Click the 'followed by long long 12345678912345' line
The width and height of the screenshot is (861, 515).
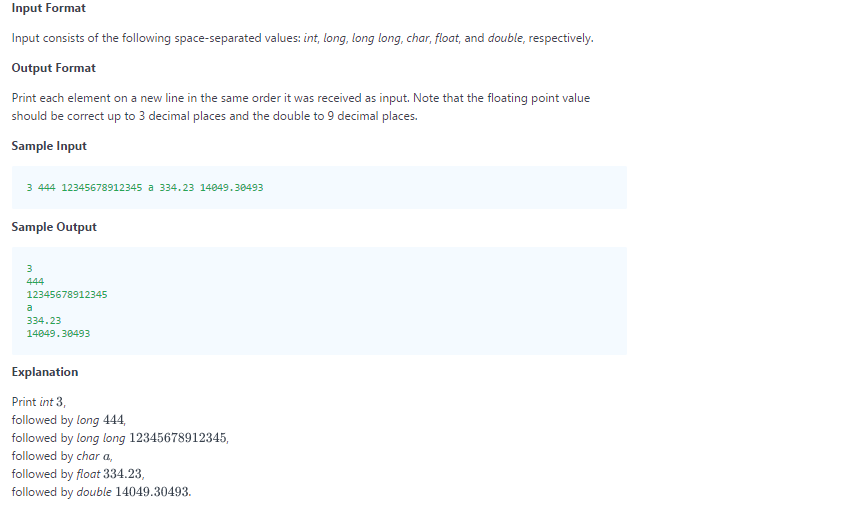120,438
